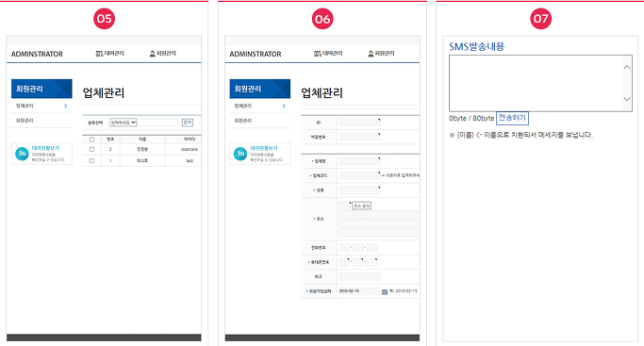Viewport: 644px width, 346px height.
Task: Click the first telephone number box in 전화번호 row
Action: [344, 248]
